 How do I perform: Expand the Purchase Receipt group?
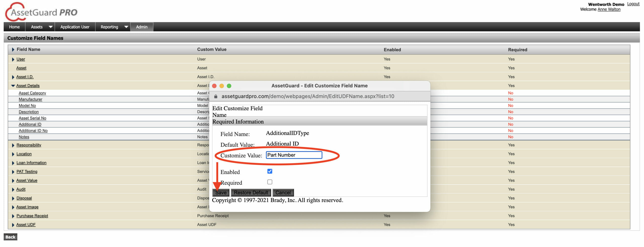13,216
